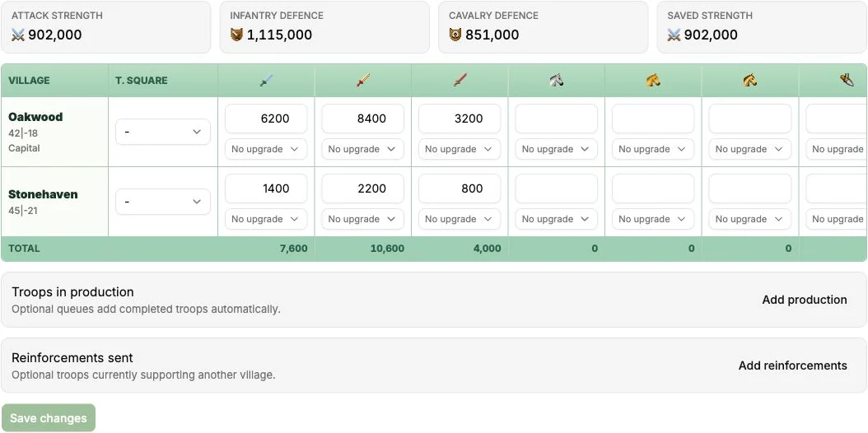Click the crossed swords icon in Attack Strength
868x433 pixels.
coord(18,35)
